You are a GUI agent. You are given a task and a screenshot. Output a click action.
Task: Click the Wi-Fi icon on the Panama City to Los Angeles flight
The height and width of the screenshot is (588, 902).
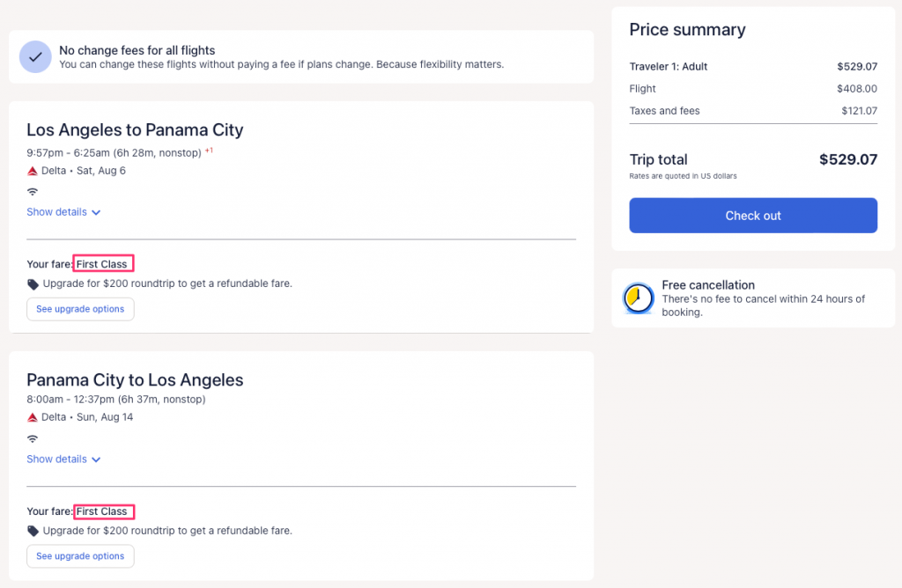(x=33, y=438)
